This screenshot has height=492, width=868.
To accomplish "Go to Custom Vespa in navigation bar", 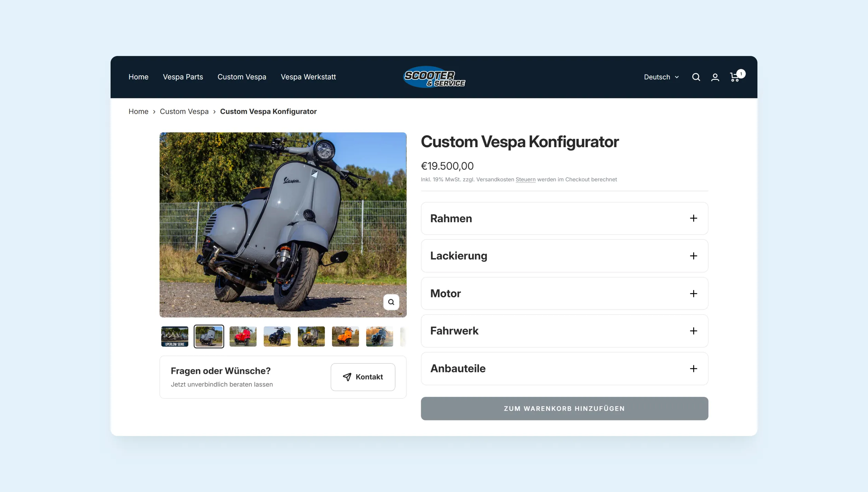I will click(242, 77).
